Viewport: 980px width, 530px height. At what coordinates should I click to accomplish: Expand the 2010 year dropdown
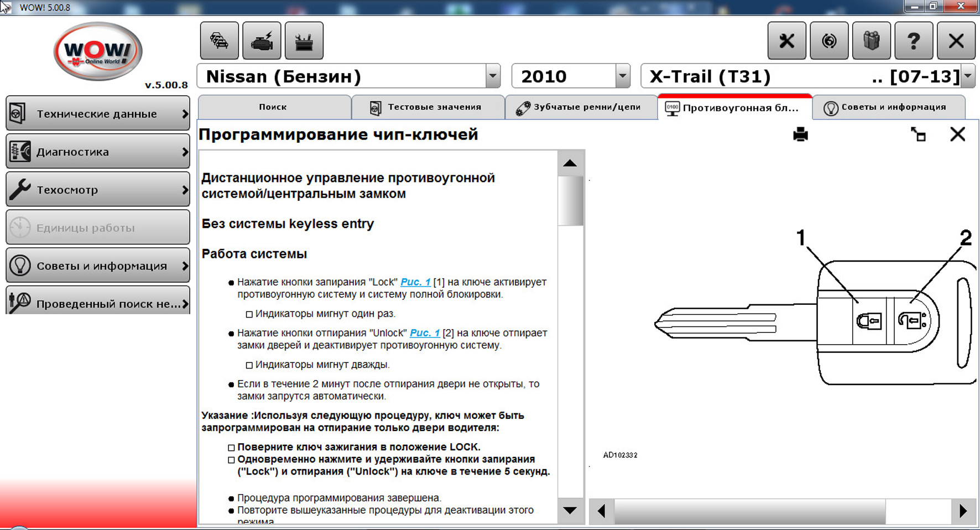[622, 76]
